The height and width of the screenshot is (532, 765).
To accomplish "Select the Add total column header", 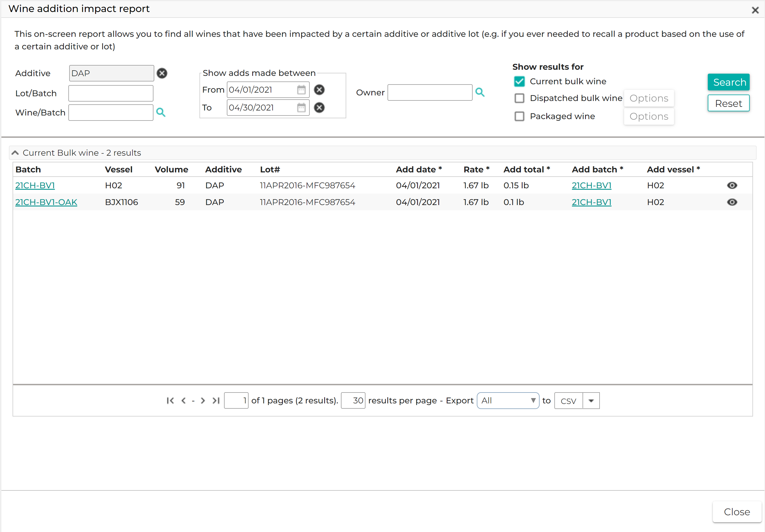I will tap(526, 170).
